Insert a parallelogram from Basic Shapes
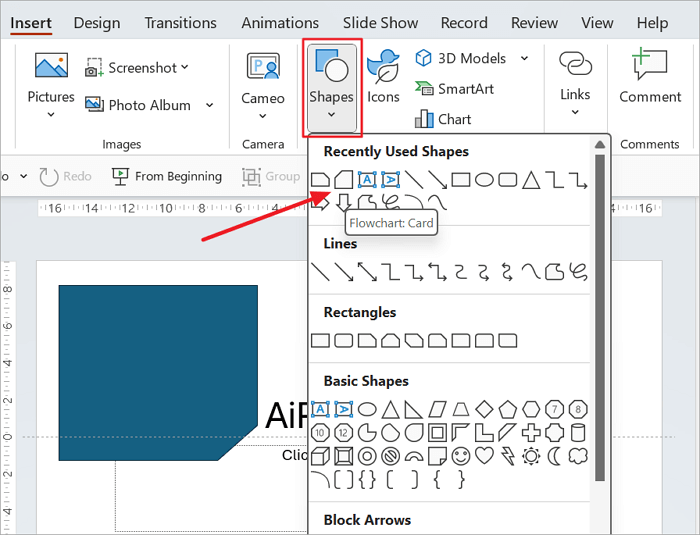The image size is (700, 535). click(x=437, y=409)
